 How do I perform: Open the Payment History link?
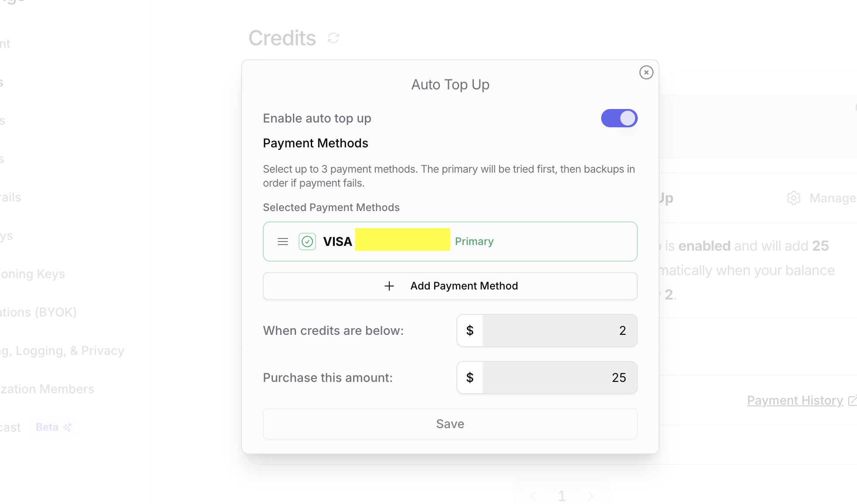(x=795, y=400)
